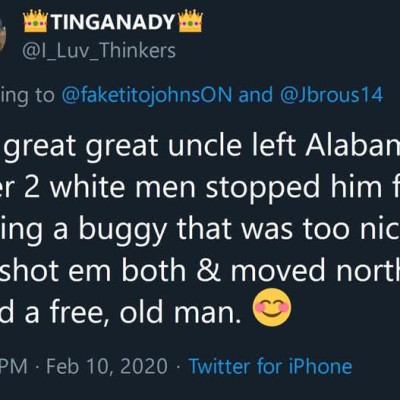Viewport: 400px width, 400px height.
Task: Click the smiling blushing face emoji
Action: (272, 307)
